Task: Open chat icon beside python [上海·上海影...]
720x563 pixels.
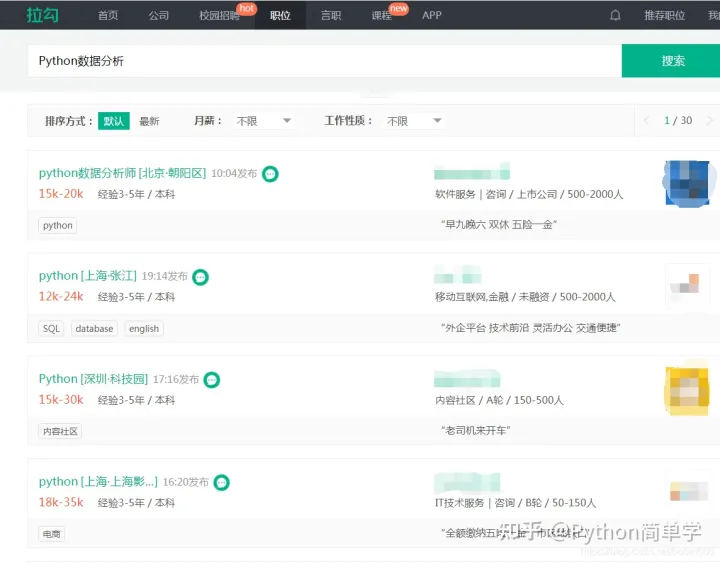Action: [222, 483]
